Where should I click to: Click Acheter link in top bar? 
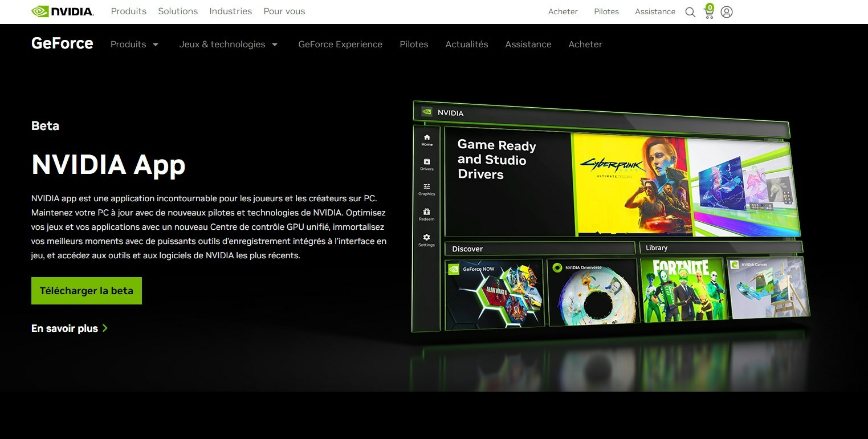tap(563, 11)
